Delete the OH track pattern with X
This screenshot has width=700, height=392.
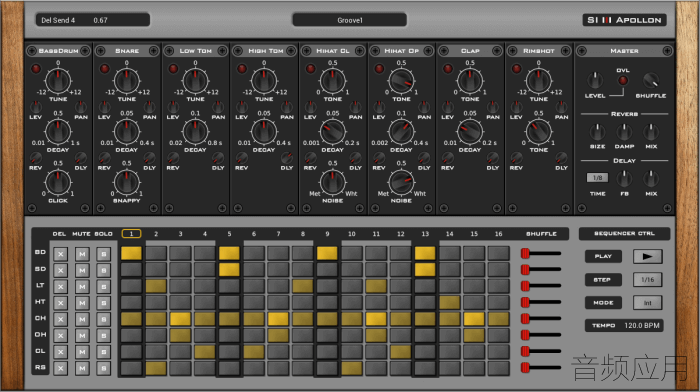(x=61, y=336)
